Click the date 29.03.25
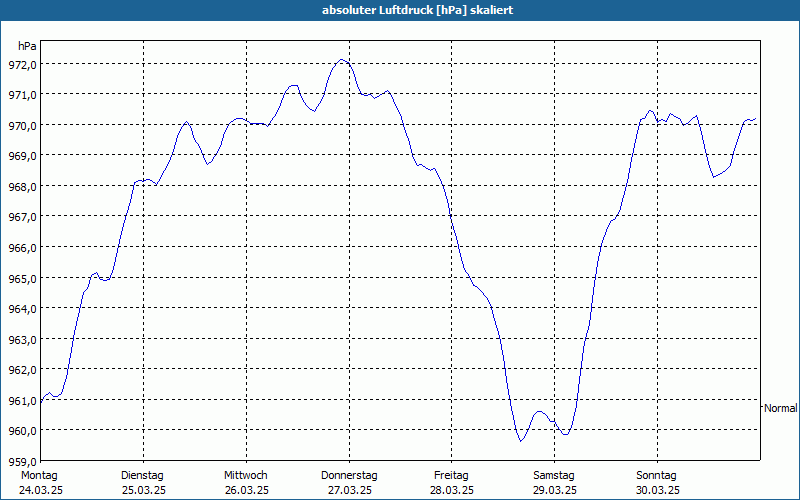800x500 pixels. (x=555, y=491)
